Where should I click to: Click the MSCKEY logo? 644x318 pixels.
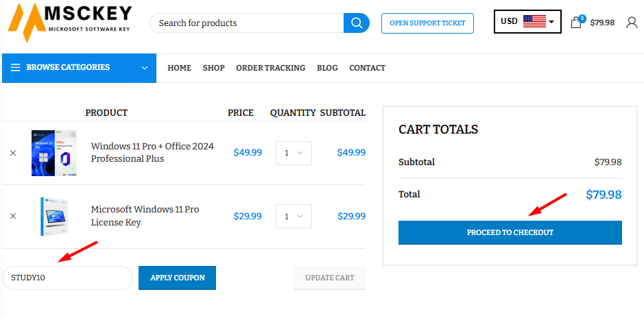click(x=70, y=23)
